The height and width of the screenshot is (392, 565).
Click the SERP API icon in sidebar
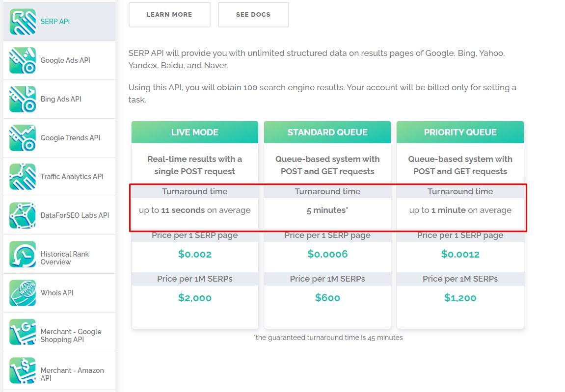23,22
